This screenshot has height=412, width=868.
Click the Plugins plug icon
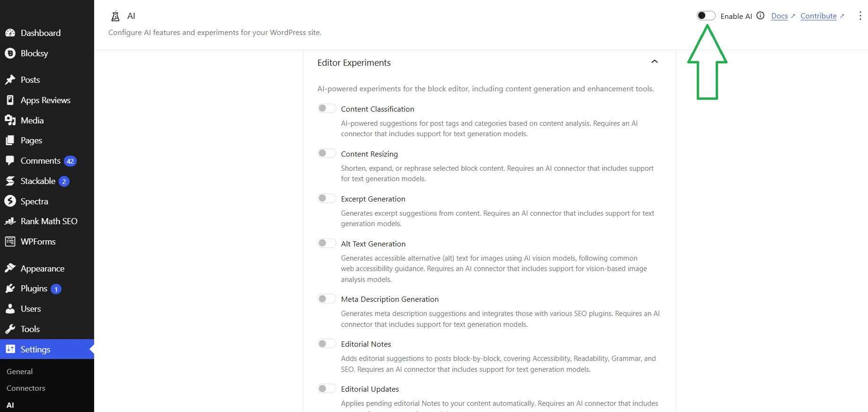coord(10,289)
